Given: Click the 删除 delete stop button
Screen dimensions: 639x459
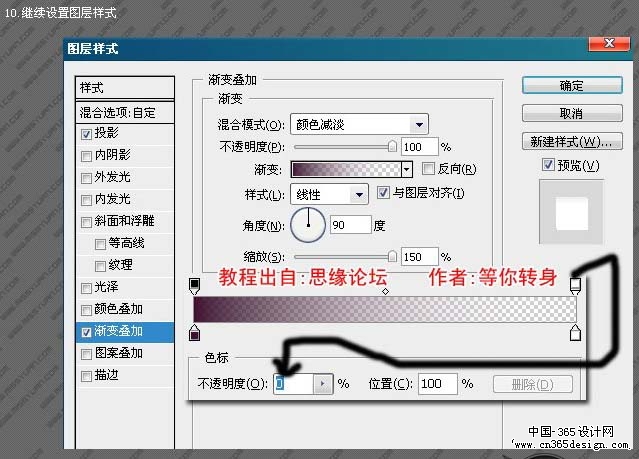Looking at the screenshot, I should pyautogui.click(x=532, y=384).
